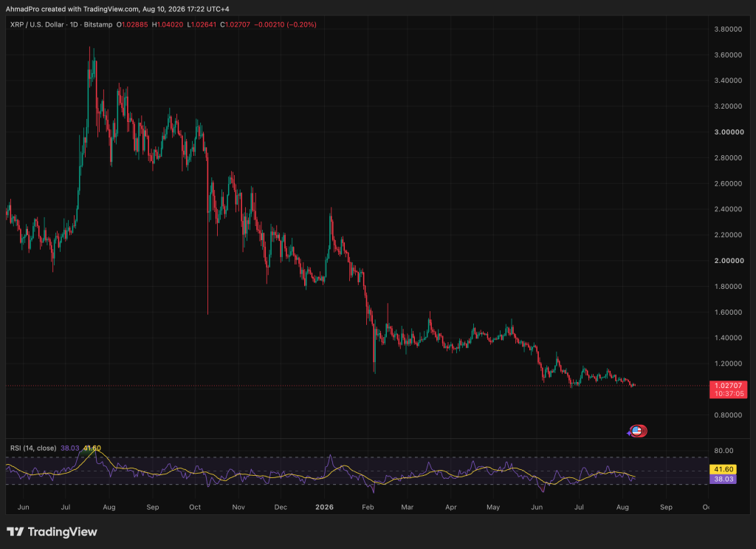Image resolution: width=756 pixels, height=549 pixels.
Task: Click the Feb label on the time axis
Action: [x=368, y=507]
